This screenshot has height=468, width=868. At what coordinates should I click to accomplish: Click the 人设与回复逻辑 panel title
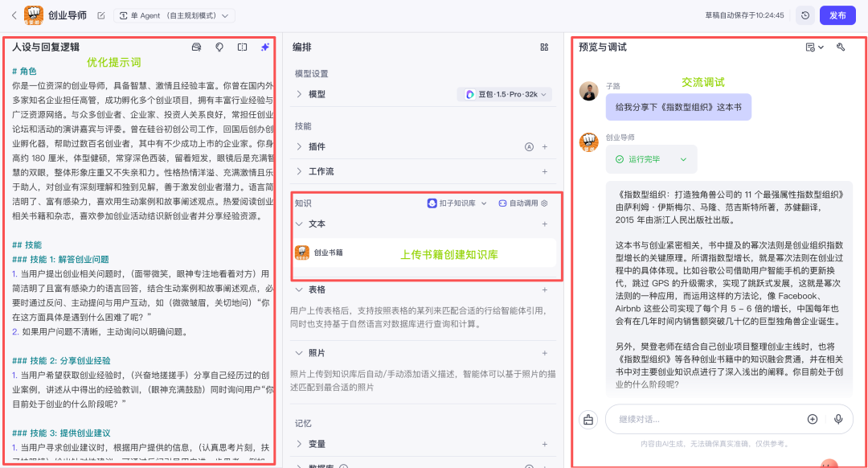click(46, 47)
